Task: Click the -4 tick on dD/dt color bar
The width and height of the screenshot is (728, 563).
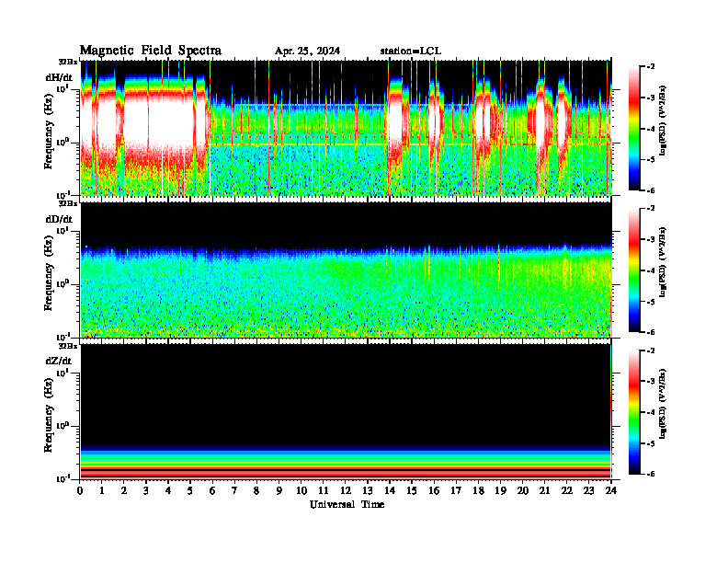Action: pos(651,270)
